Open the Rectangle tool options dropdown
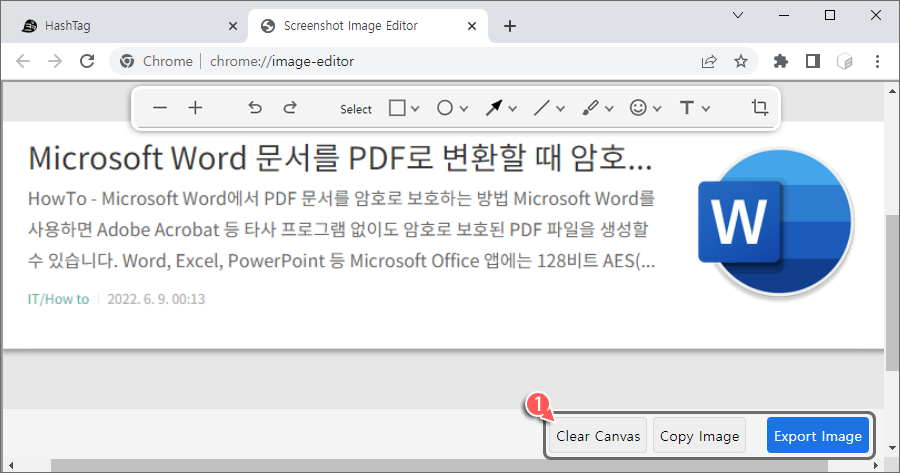This screenshot has height=473, width=900. click(415, 108)
